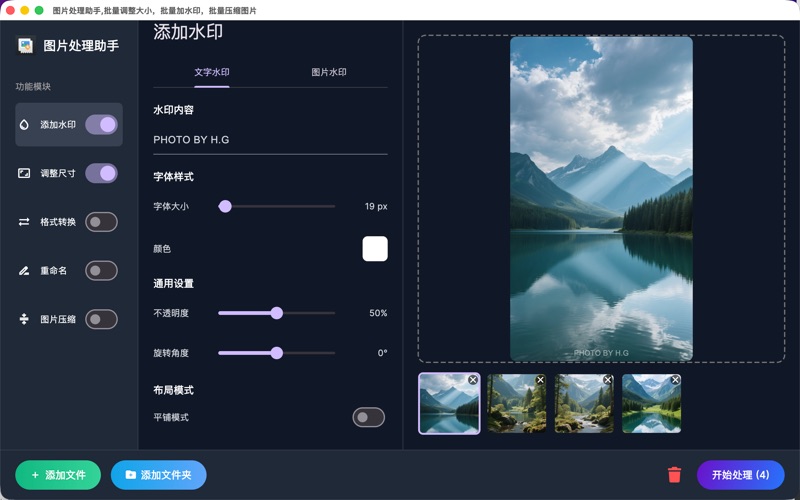The height and width of the screenshot is (500, 800).
Task: Click the pencil icon next to 重命名
Action: click(24, 270)
